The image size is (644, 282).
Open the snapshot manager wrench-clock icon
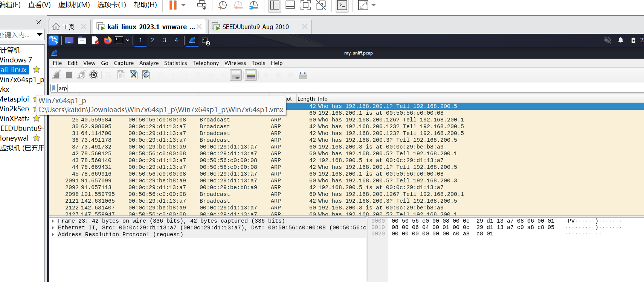click(254, 5)
